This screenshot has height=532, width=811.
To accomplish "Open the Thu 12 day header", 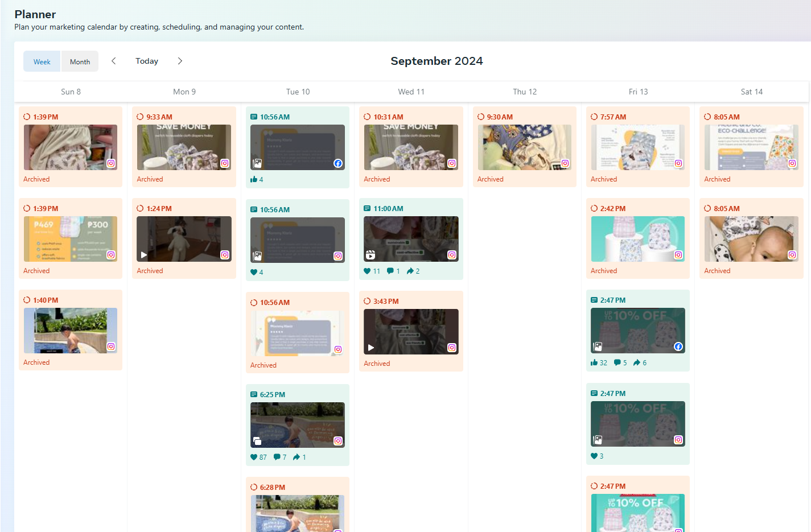I will click(x=525, y=92).
